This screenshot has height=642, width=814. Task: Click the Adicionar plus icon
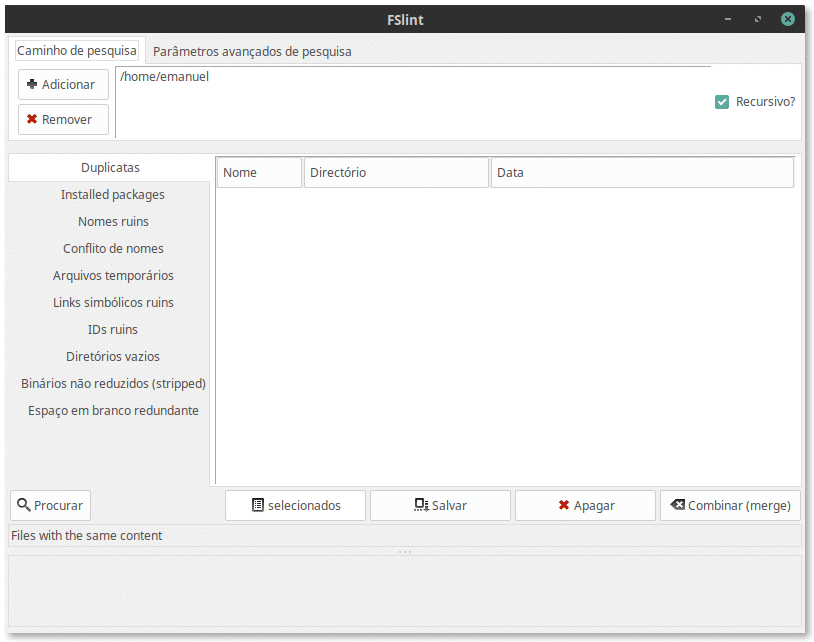32,84
